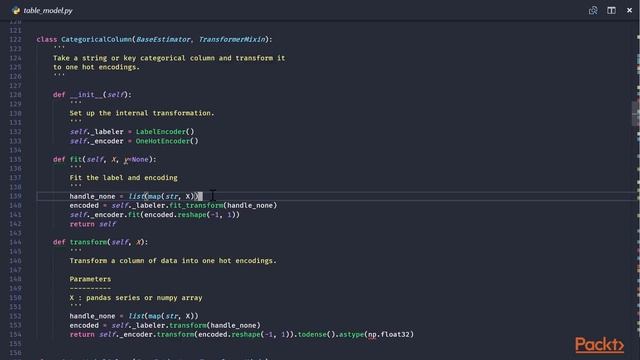Close the table_model.py editor

629,11
